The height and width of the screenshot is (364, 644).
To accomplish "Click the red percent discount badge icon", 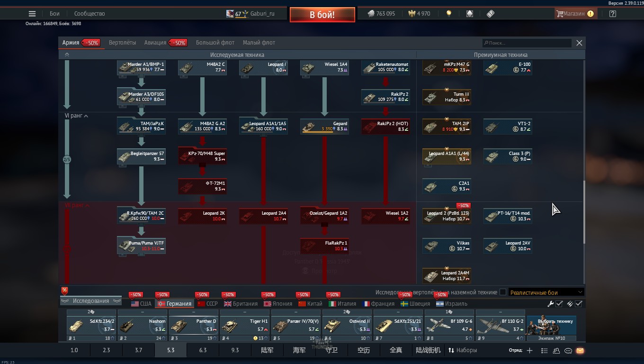I will (x=64, y=291).
